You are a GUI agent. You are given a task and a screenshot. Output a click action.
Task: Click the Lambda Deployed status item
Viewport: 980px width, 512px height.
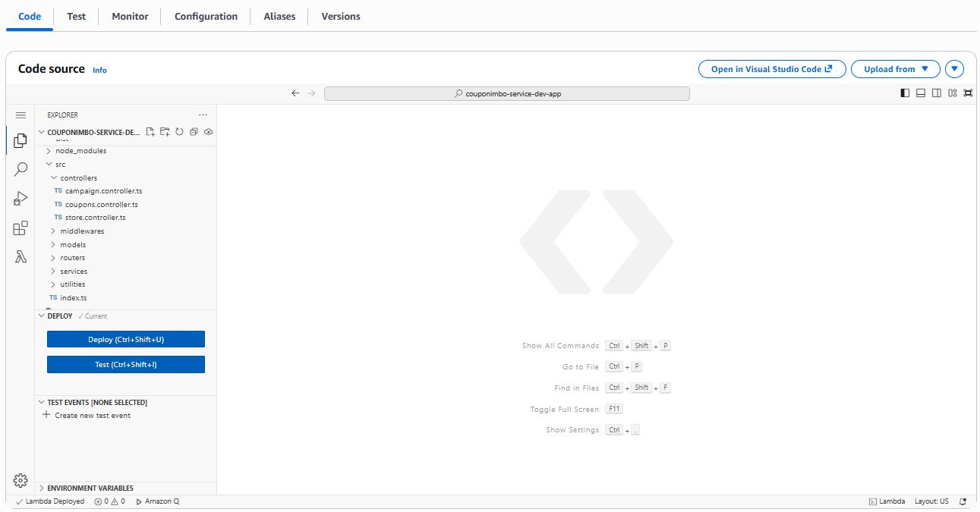coord(49,501)
